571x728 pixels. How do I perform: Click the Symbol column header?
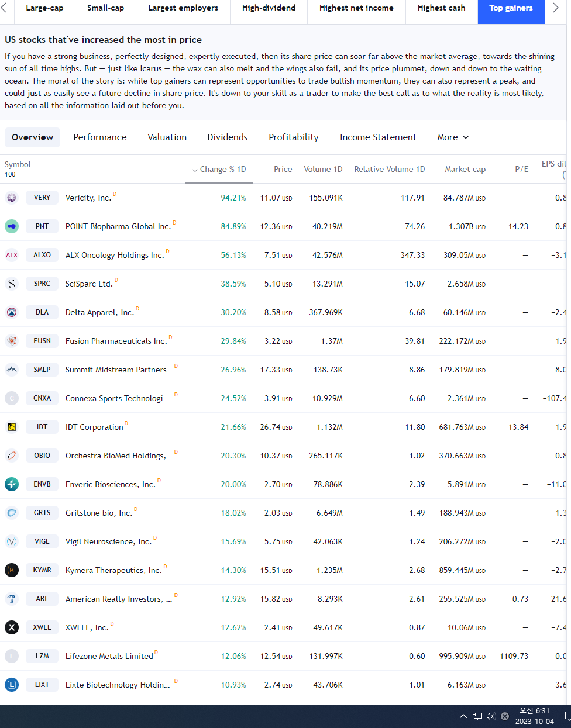coord(18,165)
